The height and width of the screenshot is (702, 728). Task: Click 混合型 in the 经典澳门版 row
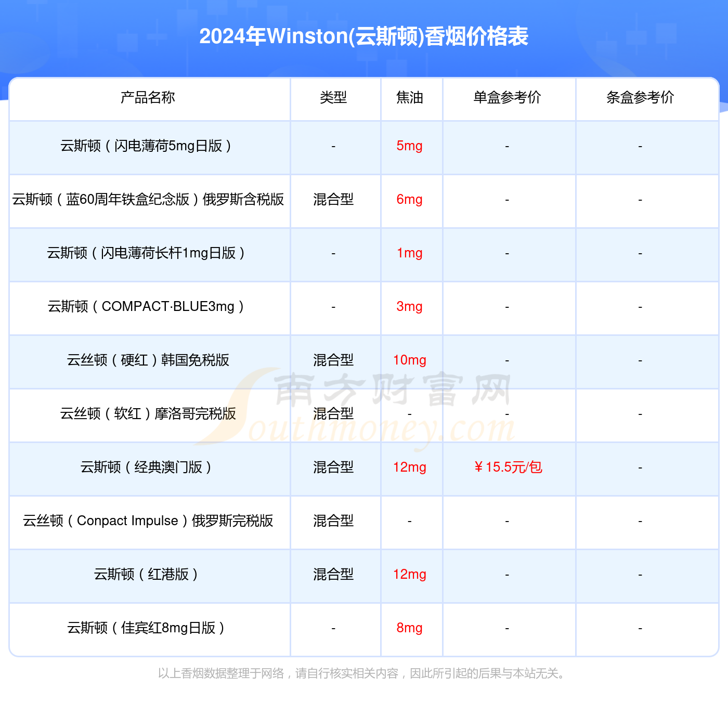(333, 467)
